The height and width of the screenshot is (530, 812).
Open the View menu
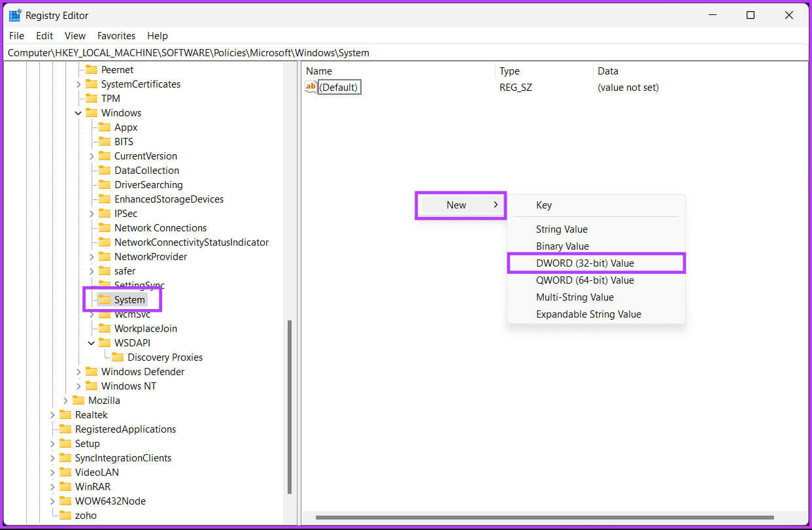pos(75,36)
